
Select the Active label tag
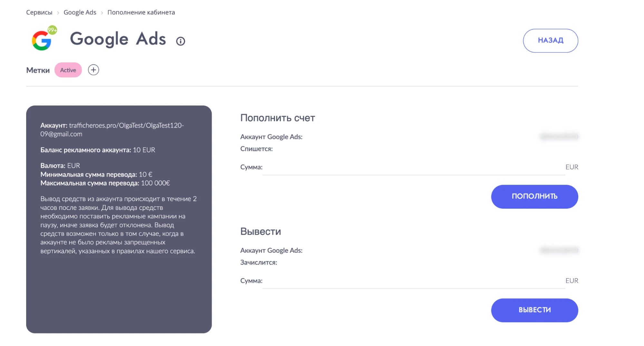tap(68, 70)
